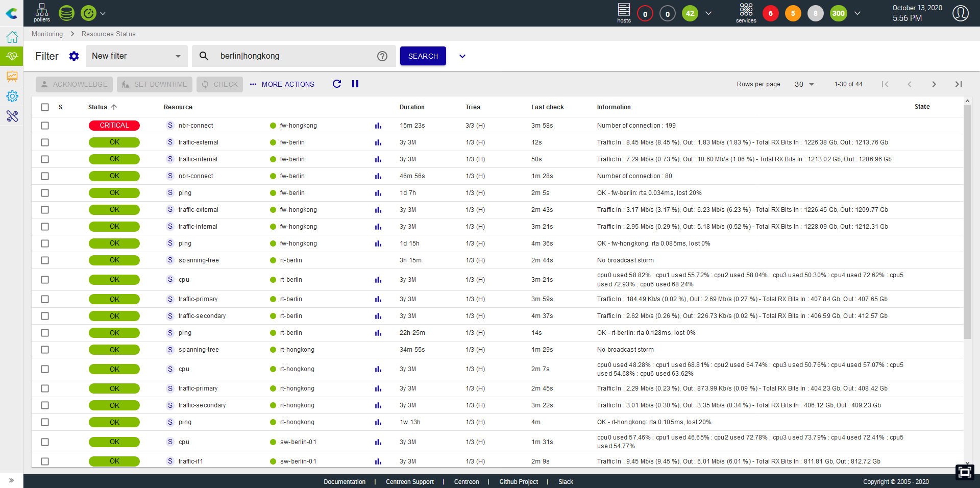Select the cpu rt-berlin row checkbox
The image size is (980, 488).
tap(45, 280)
